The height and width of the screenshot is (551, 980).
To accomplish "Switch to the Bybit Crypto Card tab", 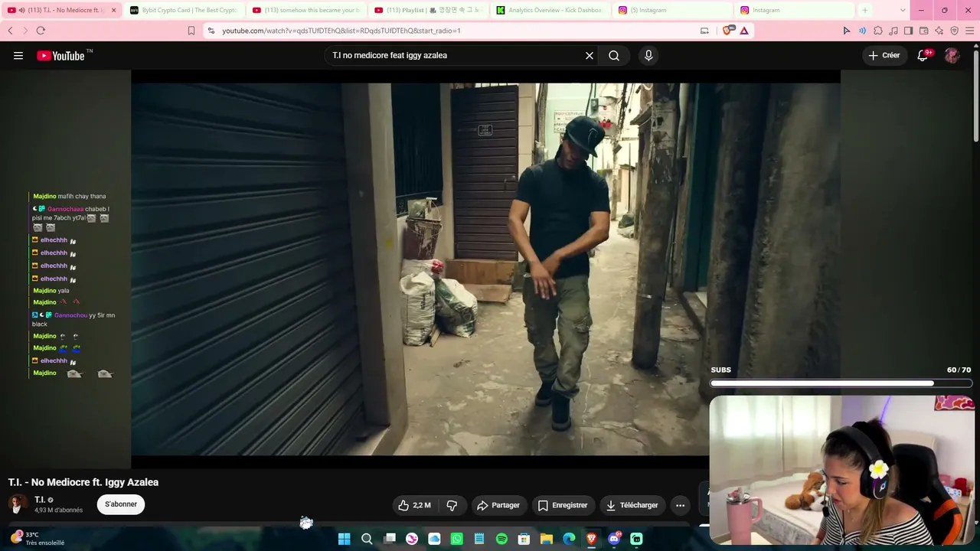I will coord(184,10).
